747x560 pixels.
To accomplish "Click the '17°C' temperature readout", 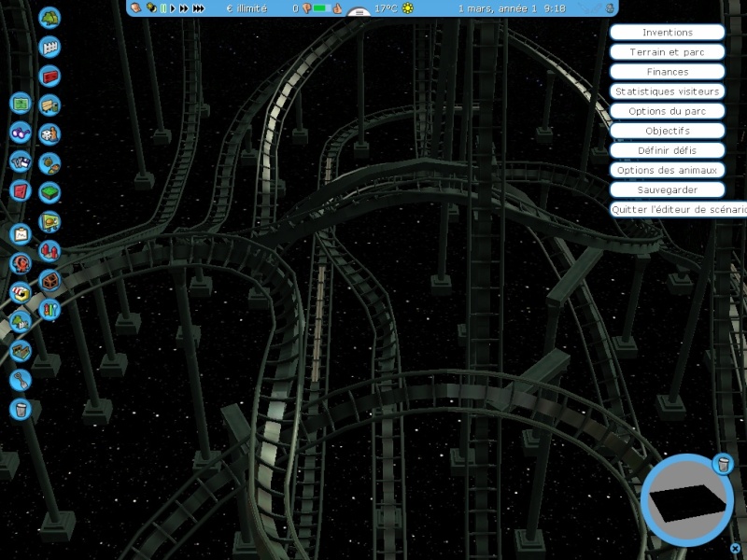I will coord(387,8).
